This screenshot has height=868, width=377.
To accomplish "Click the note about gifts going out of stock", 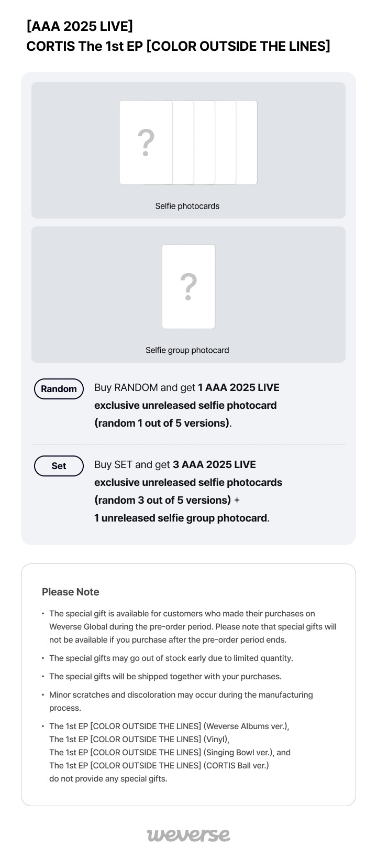I will 171,658.
